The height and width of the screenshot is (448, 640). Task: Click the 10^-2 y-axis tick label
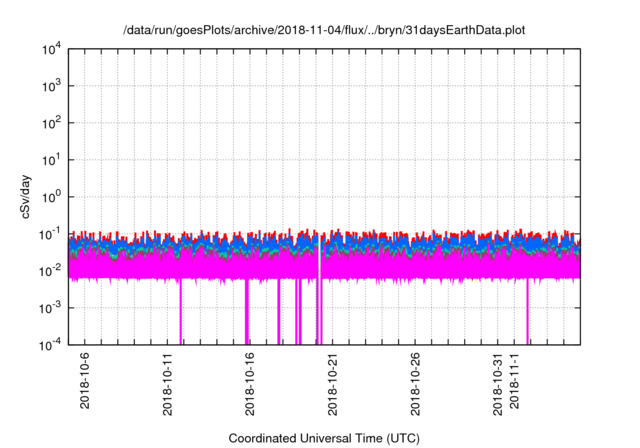click(51, 272)
